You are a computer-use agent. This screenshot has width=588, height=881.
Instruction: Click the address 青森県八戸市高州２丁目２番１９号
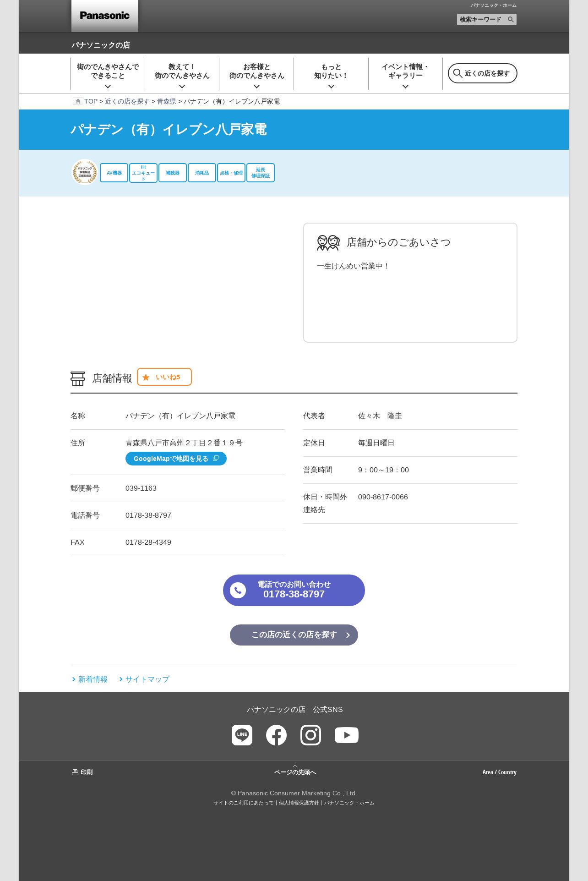pos(184,443)
